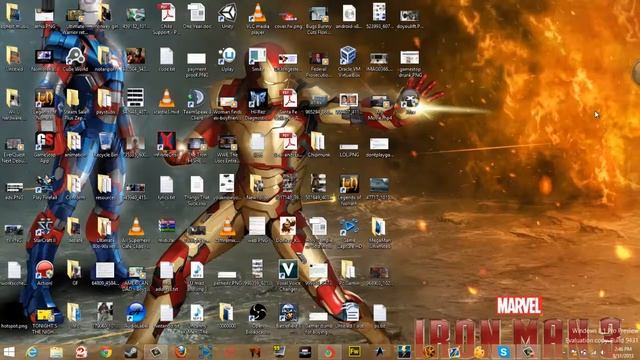Launch the StarCraft II shortcut
This screenshot has width=640, height=360.
pos(44,230)
